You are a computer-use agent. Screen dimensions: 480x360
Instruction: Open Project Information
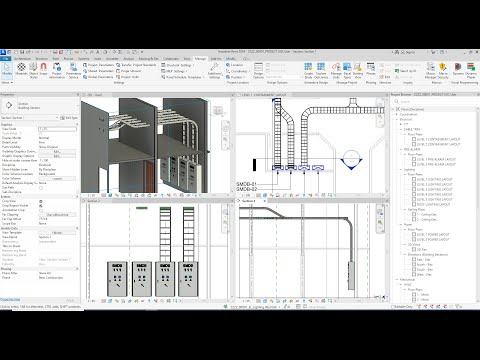pos(57,70)
